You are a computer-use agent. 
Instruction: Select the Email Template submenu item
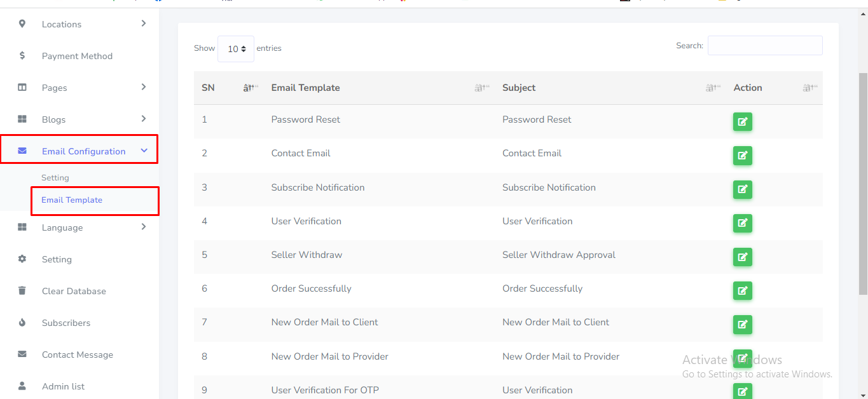click(x=72, y=200)
